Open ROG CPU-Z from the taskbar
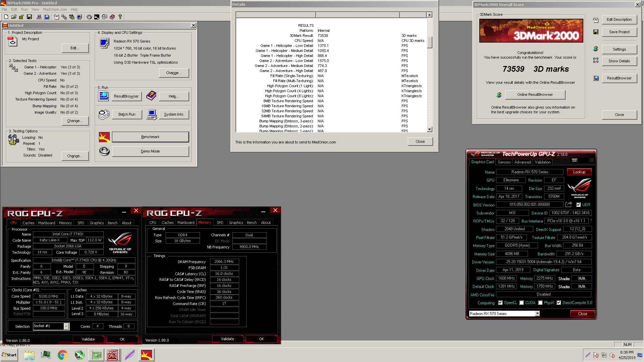This screenshot has height=362, width=644. [112, 355]
